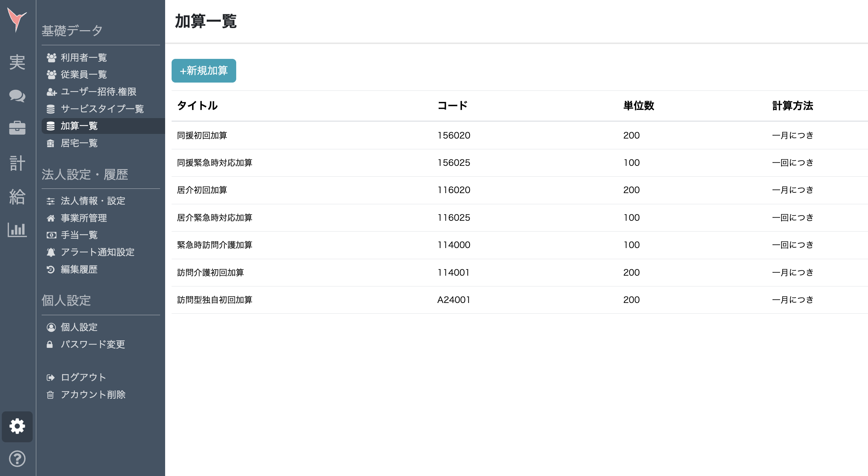Click the settings gear icon at bottom left
The width and height of the screenshot is (868, 476).
coord(17,427)
